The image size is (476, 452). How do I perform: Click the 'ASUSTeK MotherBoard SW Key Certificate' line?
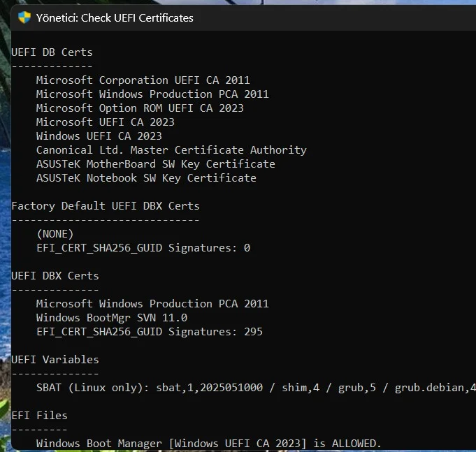(x=156, y=163)
